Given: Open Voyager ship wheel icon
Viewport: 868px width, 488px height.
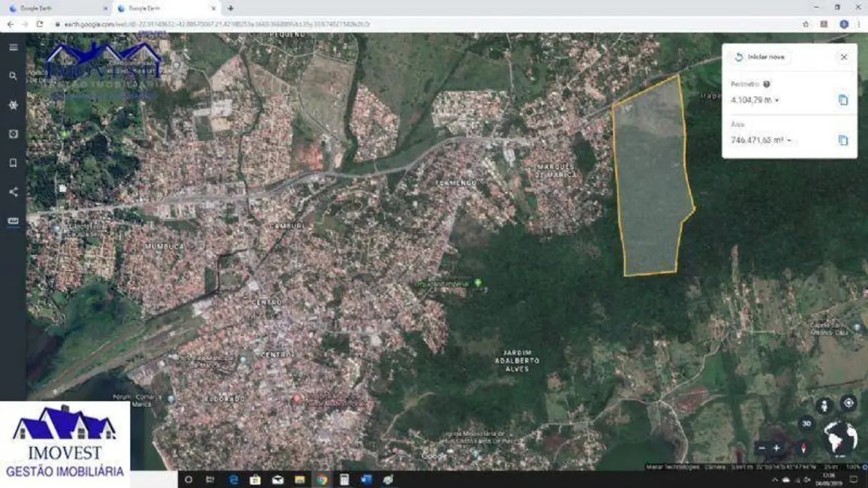Looking at the screenshot, I should coord(14,105).
